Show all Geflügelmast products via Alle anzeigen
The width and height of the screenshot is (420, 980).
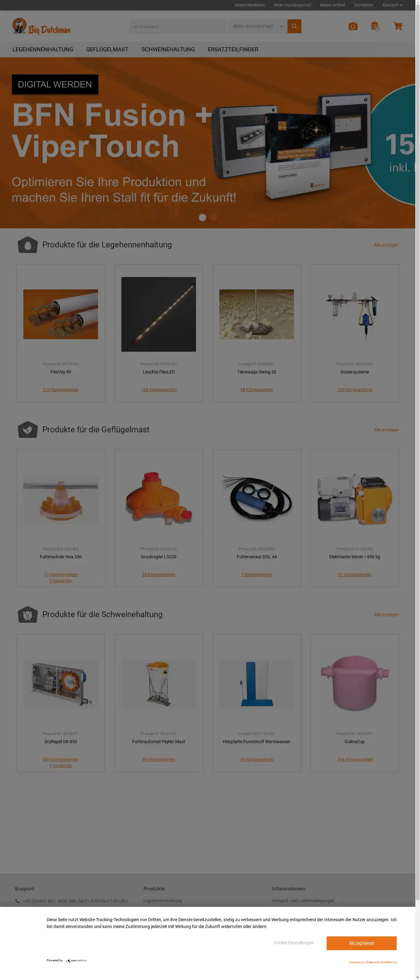[386, 430]
